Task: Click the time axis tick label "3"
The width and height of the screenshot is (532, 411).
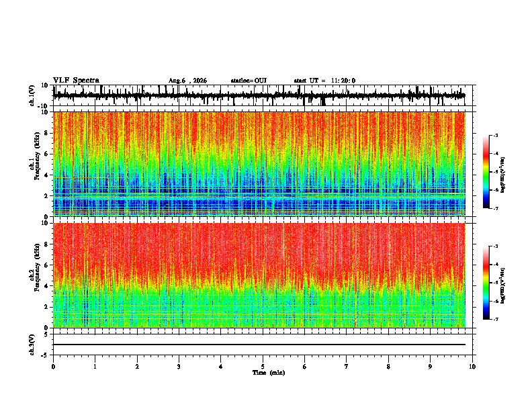Action: coord(179,367)
